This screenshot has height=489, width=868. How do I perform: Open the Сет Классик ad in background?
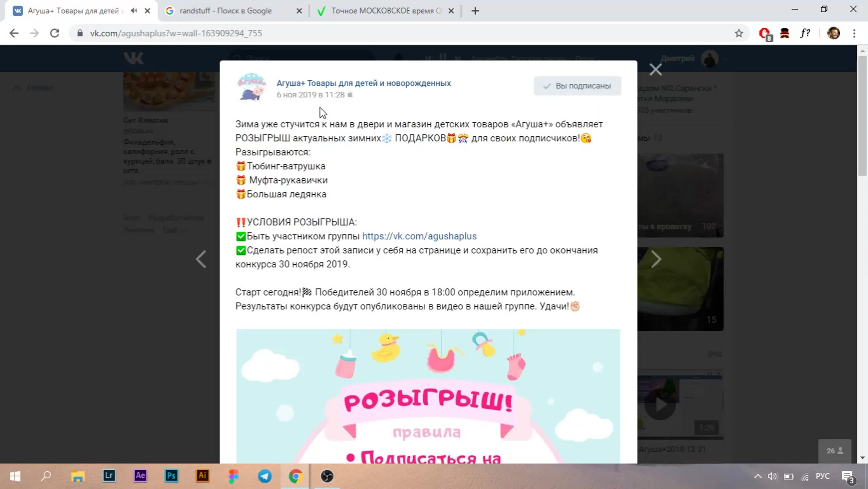145,120
